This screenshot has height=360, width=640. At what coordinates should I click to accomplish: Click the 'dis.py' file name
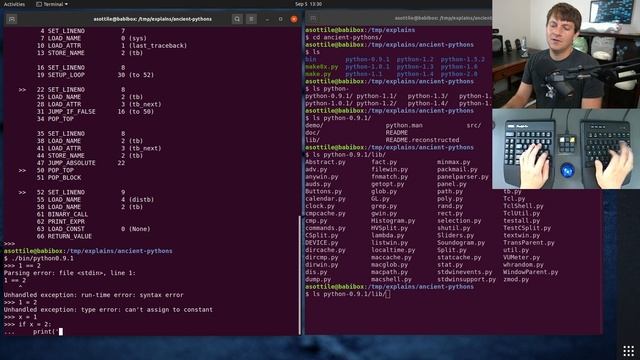coord(316,272)
